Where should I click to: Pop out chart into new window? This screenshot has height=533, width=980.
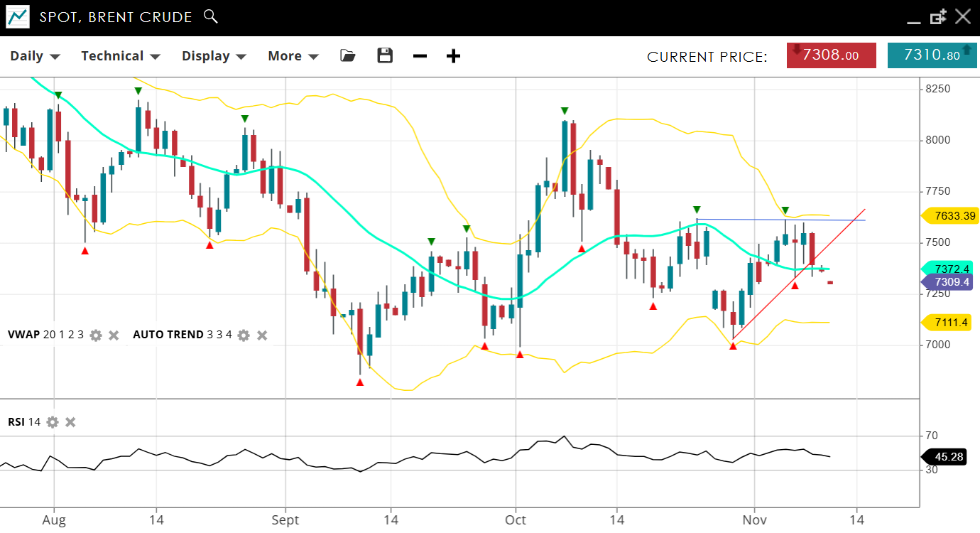click(938, 17)
